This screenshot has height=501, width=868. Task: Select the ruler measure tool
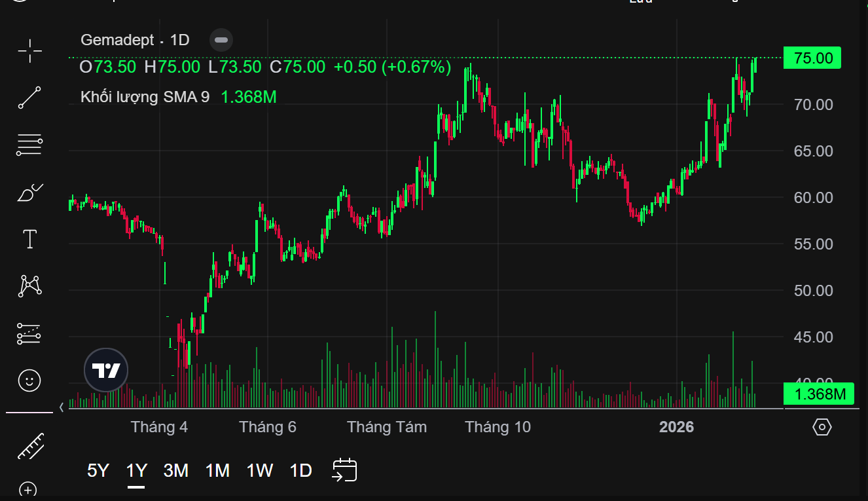[29, 446]
